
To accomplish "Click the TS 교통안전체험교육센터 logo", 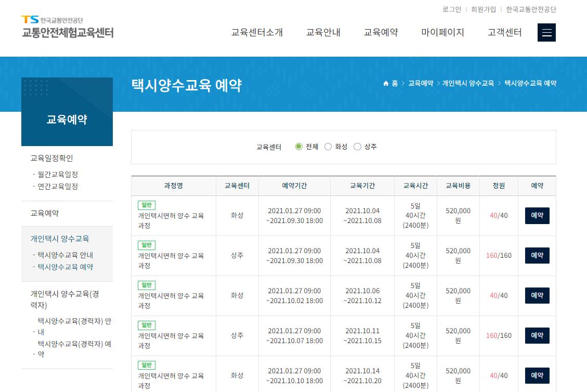I will point(68,27).
